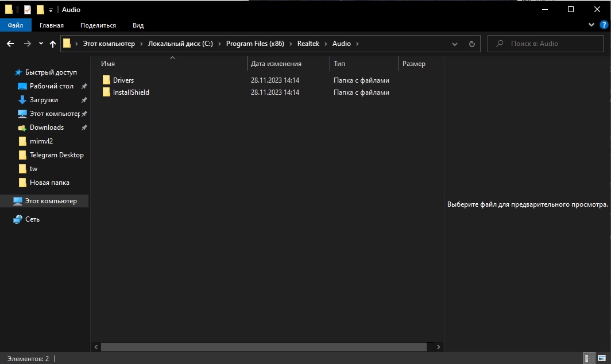This screenshot has height=364, width=611.
Task: Click the pin icon next to Downloads
Action: pyautogui.click(x=84, y=127)
